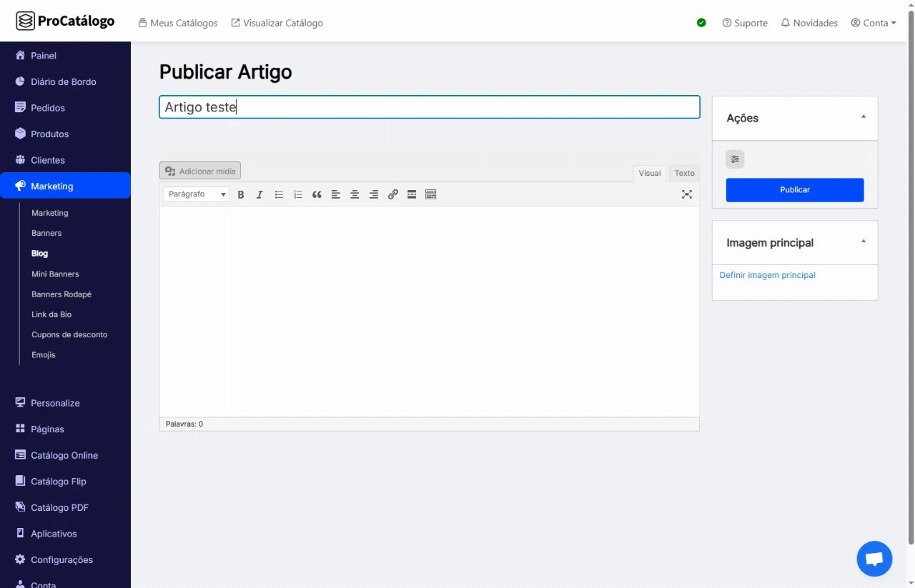The image size is (915, 588).
Task: Click the Publicar button
Action: coord(795,190)
